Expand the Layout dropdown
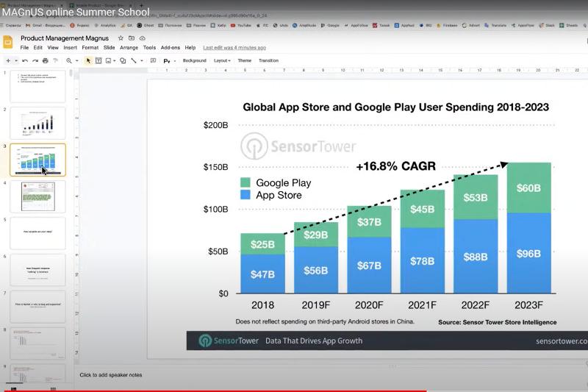Viewport: 588px width, 392px height. (x=222, y=60)
